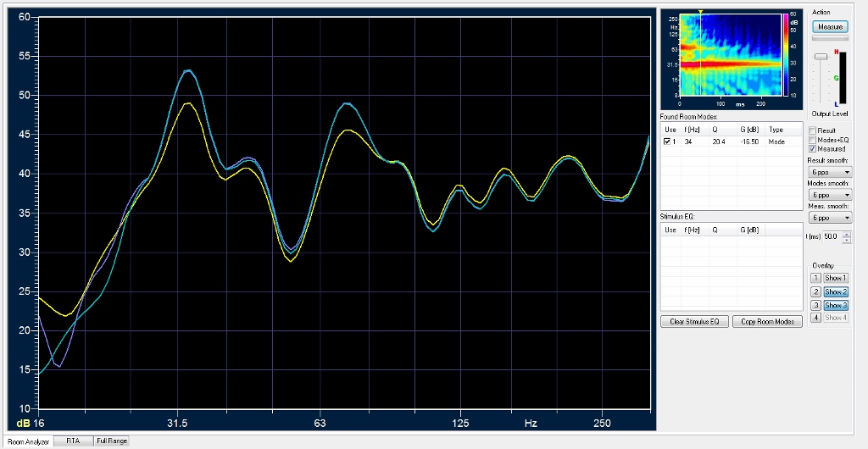Screen dimensions: 868x449
Task: Click the t (ms) input field
Action: 832,236
